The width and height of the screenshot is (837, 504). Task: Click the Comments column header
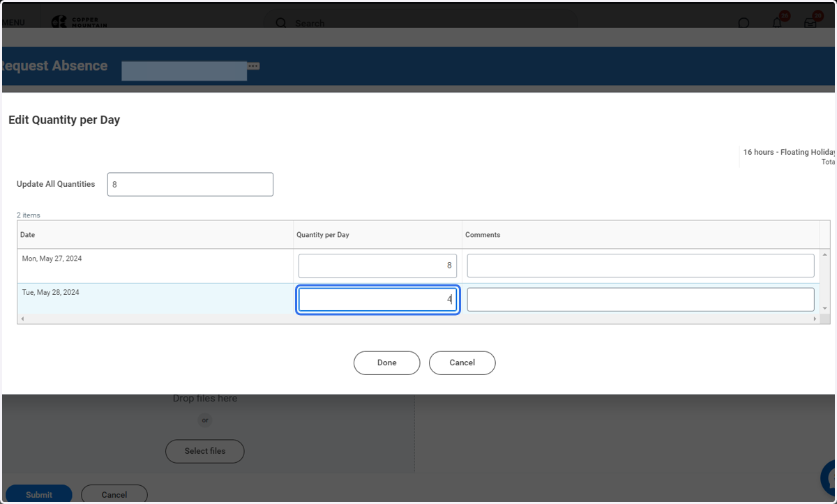[x=640, y=235]
